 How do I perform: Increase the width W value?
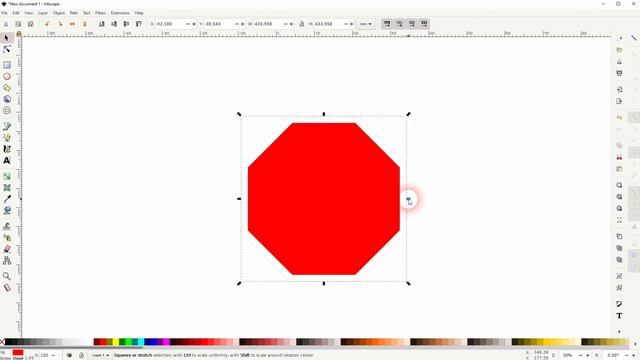coord(291,24)
